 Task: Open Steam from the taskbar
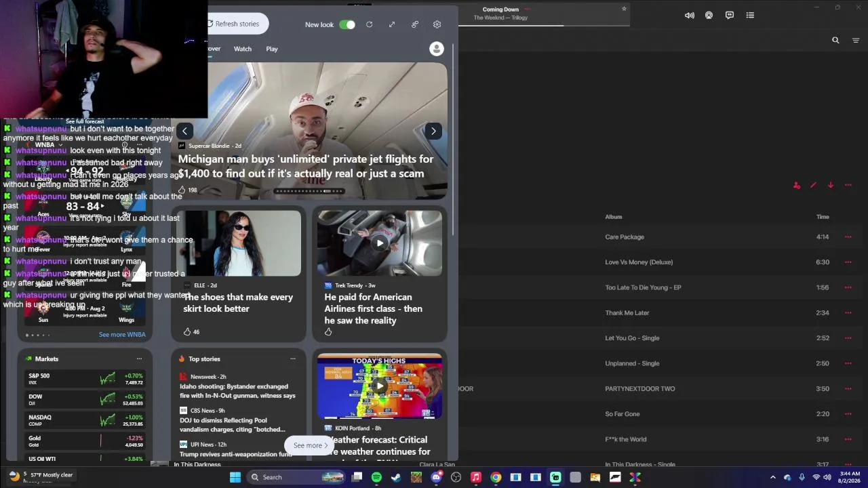coord(396,477)
